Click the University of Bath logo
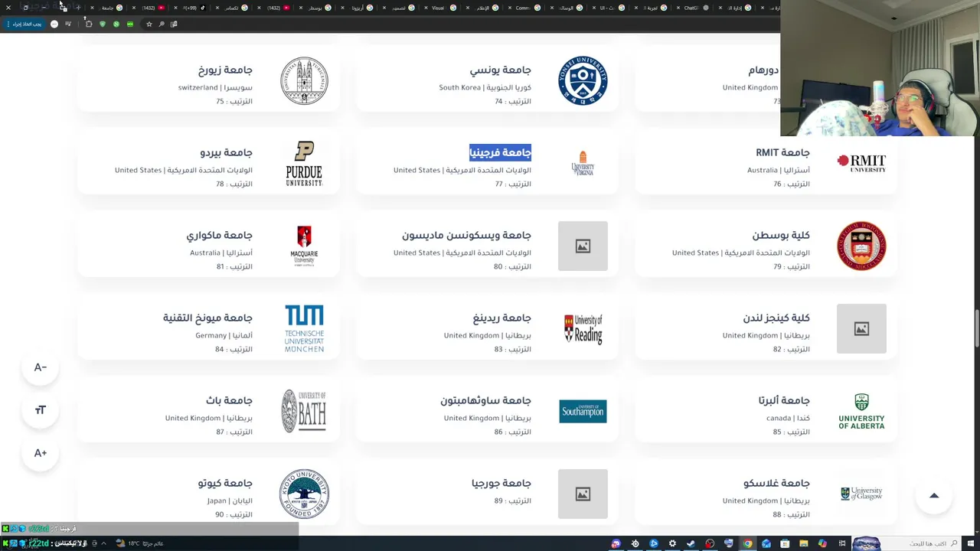Viewport: 980px width, 551px height. [304, 411]
